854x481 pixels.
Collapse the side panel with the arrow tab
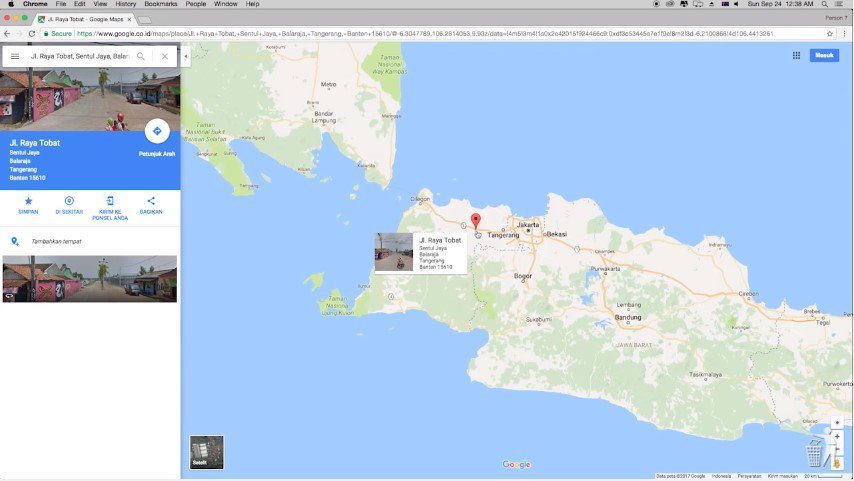(x=186, y=56)
